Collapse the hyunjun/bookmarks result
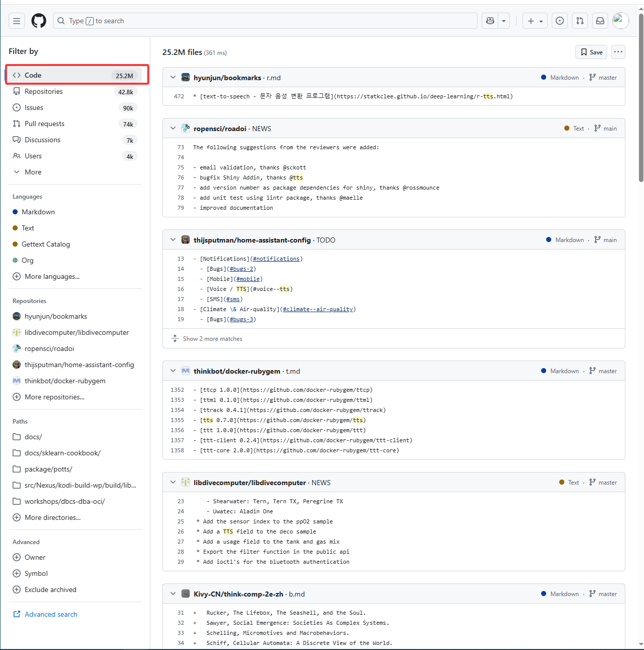This screenshot has width=644, height=650. (x=173, y=78)
